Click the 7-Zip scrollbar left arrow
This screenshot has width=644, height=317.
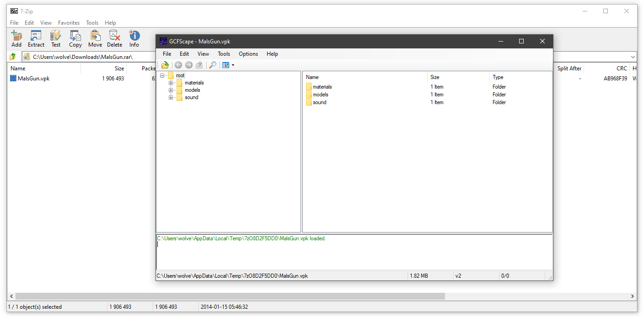pos(11,296)
